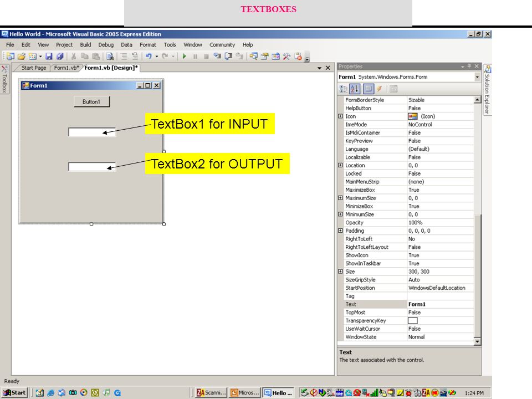This screenshot has height=399, width=532.
Task: Click the Copy toolbar icon
Action: pos(84,57)
